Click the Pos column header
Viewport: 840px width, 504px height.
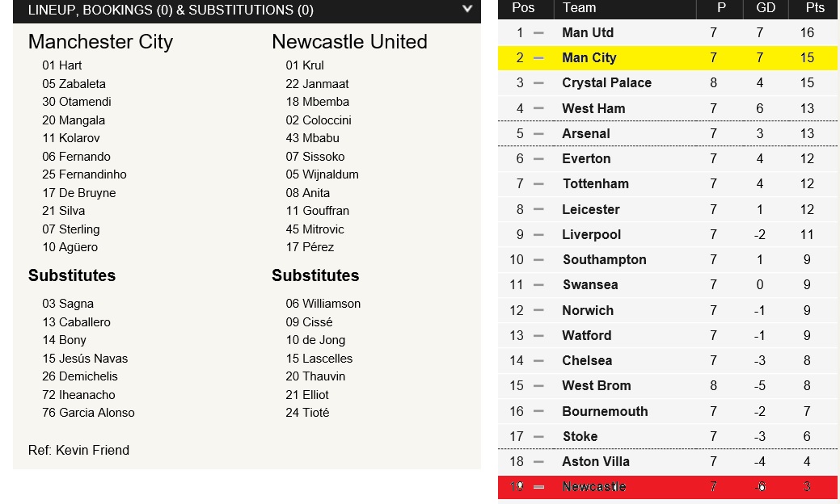[523, 8]
